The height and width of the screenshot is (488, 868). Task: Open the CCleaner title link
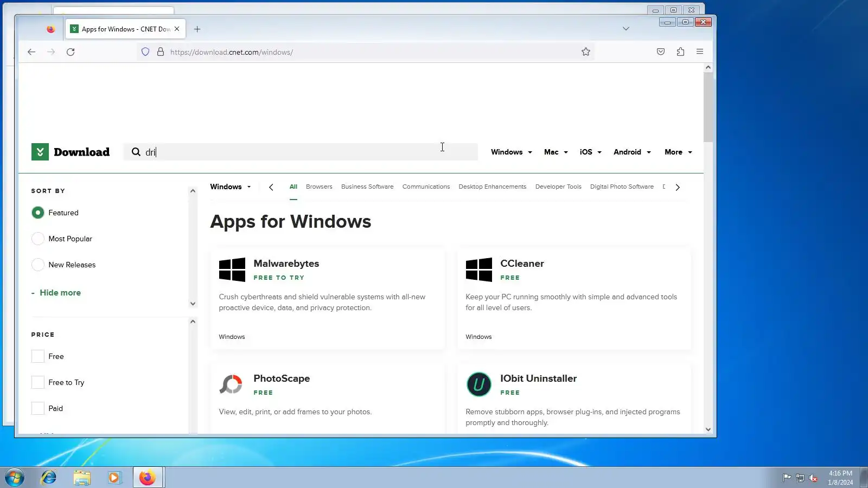pyautogui.click(x=522, y=264)
